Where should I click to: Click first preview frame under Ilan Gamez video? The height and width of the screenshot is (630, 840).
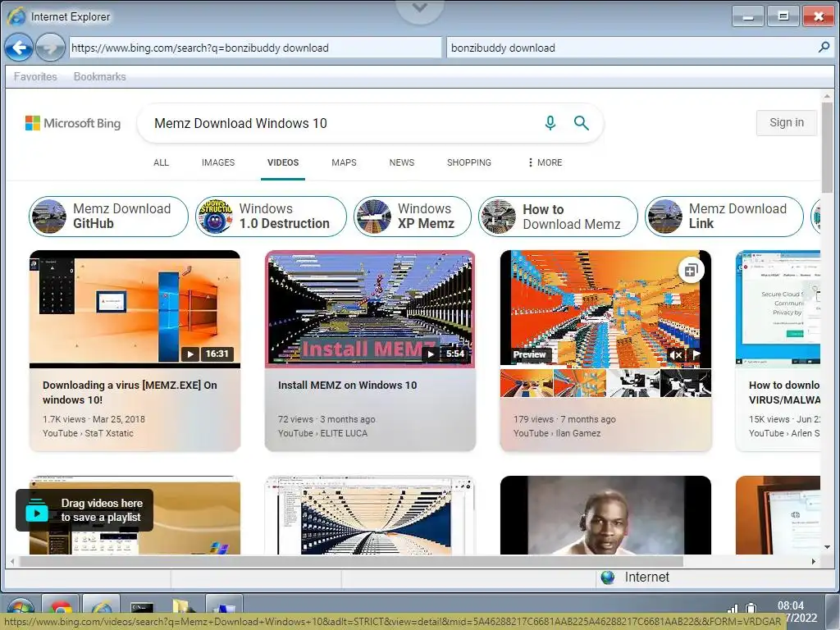pos(527,382)
